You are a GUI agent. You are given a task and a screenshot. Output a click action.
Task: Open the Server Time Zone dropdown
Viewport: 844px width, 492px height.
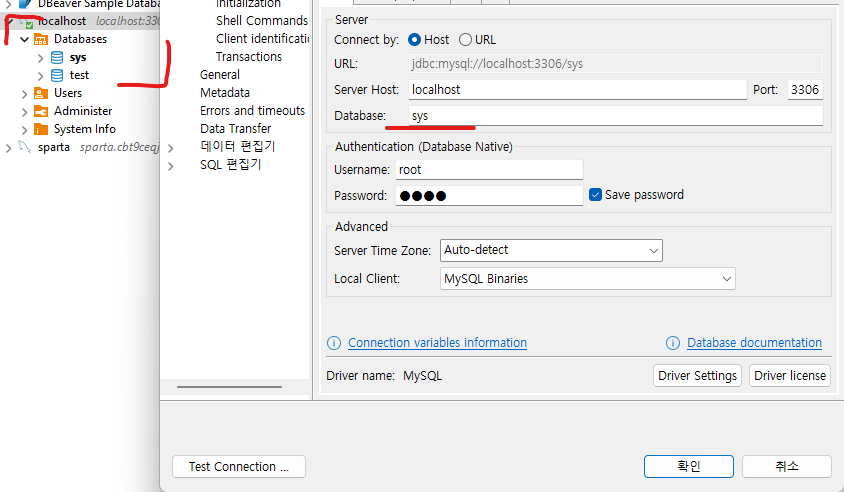coord(551,250)
